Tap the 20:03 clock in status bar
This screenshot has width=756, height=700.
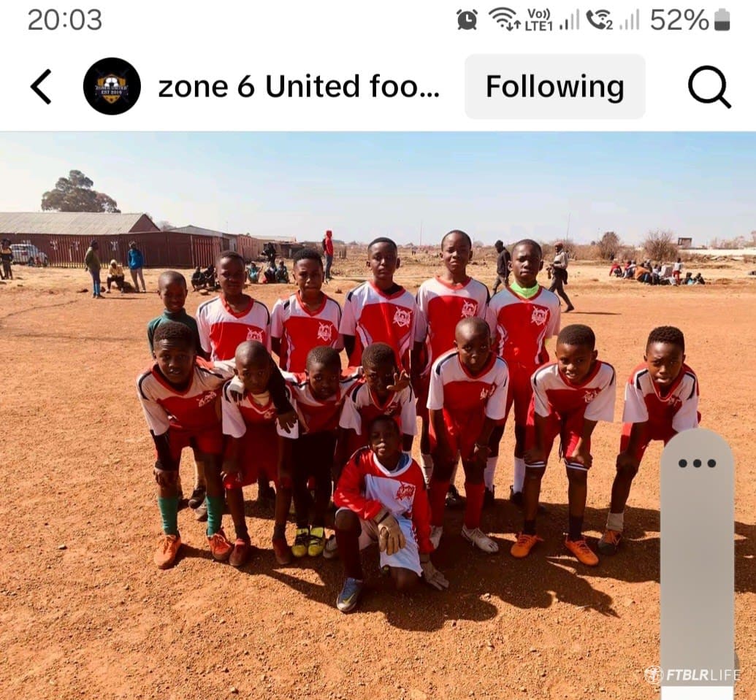(64, 20)
